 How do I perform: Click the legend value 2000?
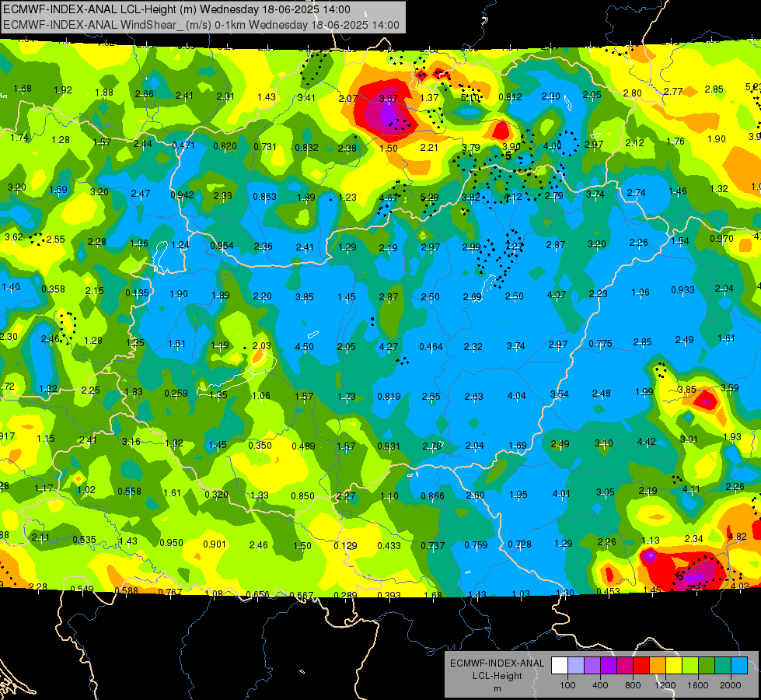click(x=731, y=685)
